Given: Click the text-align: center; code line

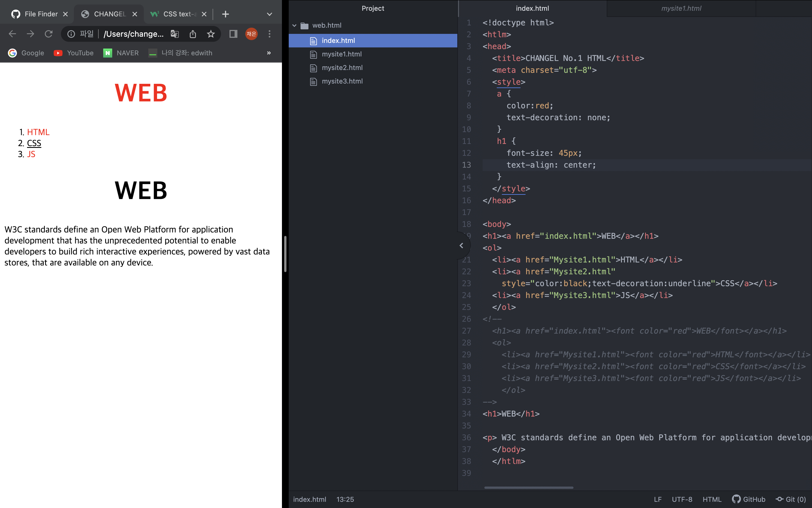Looking at the screenshot, I should pyautogui.click(x=551, y=165).
